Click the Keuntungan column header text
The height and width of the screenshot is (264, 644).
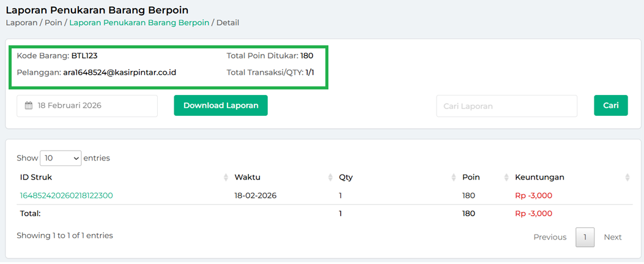click(x=539, y=177)
